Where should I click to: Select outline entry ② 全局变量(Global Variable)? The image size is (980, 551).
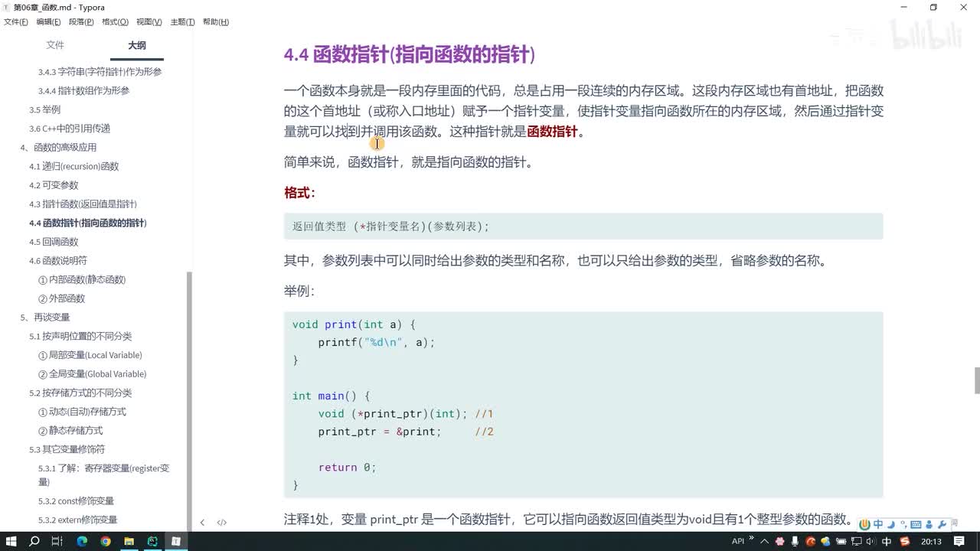point(92,373)
